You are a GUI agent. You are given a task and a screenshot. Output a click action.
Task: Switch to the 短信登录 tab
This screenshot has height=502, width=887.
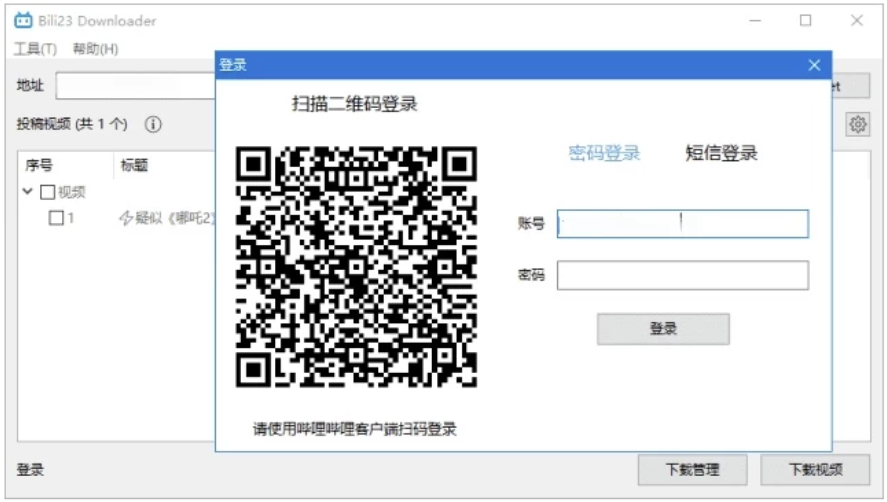721,153
